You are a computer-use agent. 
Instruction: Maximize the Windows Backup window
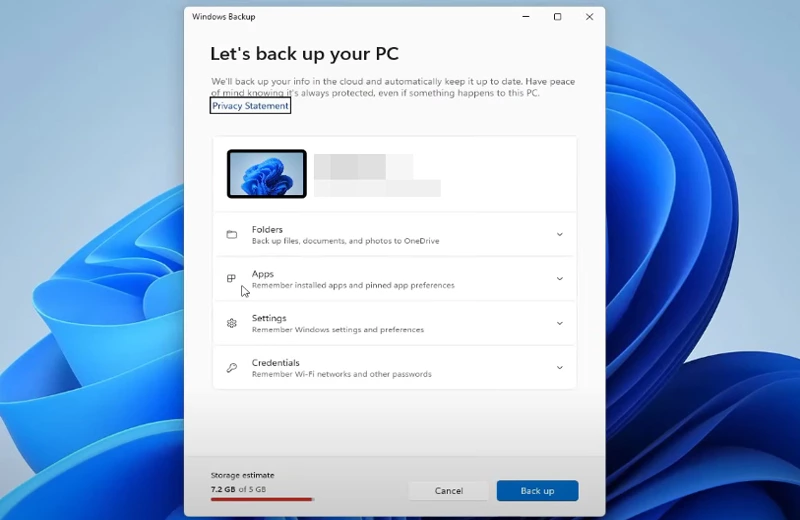558,17
